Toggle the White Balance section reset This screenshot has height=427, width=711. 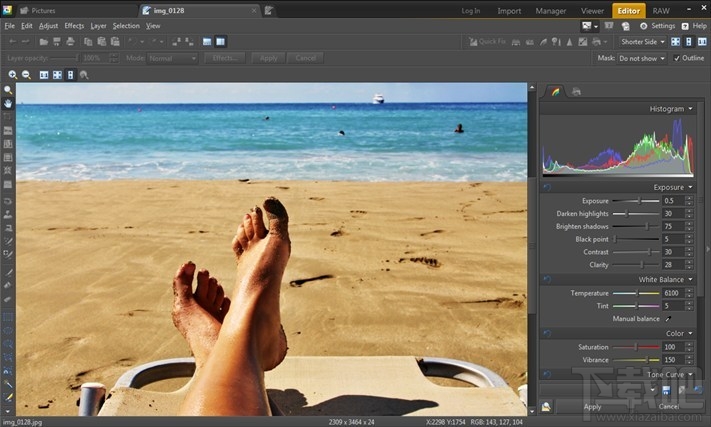(546, 279)
